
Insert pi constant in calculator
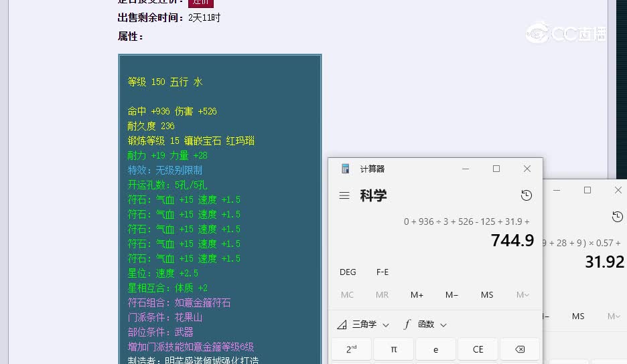click(393, 349)
